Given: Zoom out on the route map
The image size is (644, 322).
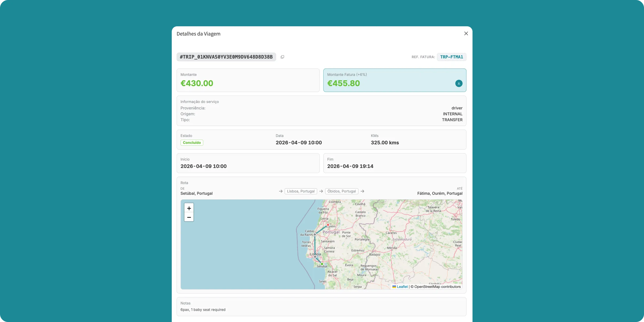Looking at the screenshot, I should tap(189, 217).
